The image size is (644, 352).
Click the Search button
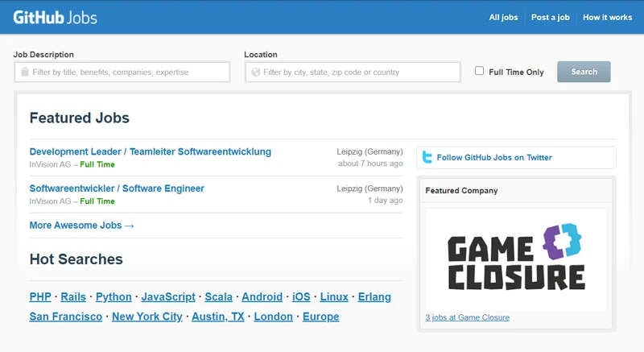tap(584, 72)
